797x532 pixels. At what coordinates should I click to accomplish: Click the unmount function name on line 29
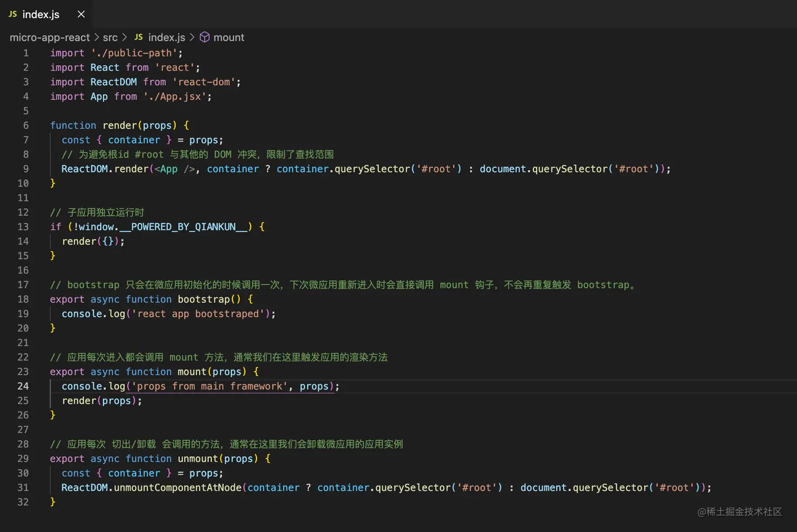coord(198,459)
